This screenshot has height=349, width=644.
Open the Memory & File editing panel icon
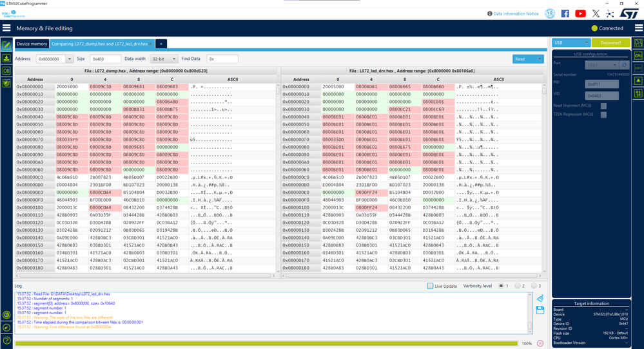pyautogui.click(x=6, y=44)
